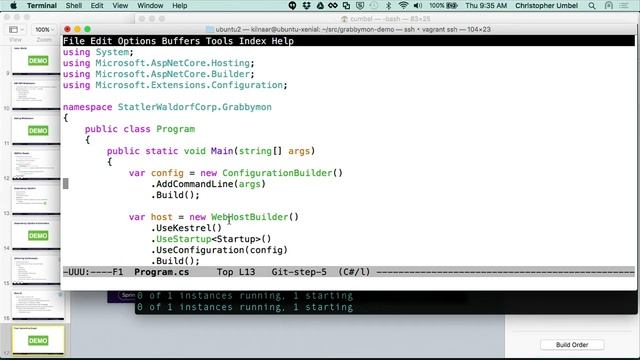Open Notification Center list icon
640x360 pixels.
point(624,6)
